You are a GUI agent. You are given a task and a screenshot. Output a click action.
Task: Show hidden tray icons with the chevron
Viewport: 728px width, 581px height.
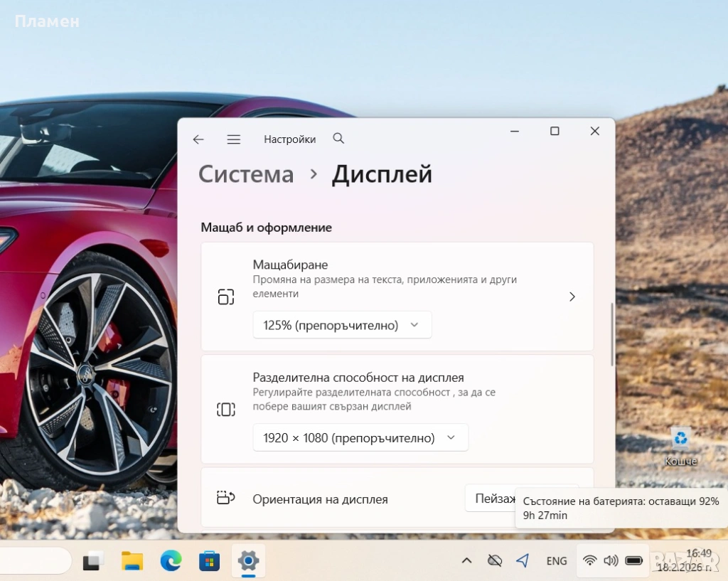pyautogui.click(x=466, y=561)
